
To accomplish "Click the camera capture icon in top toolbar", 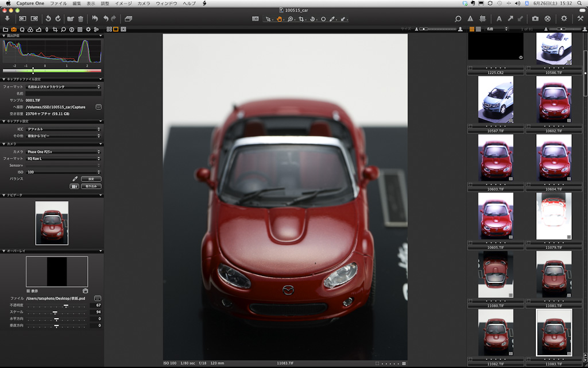I will pyautogui.click(x=535, y=18).
